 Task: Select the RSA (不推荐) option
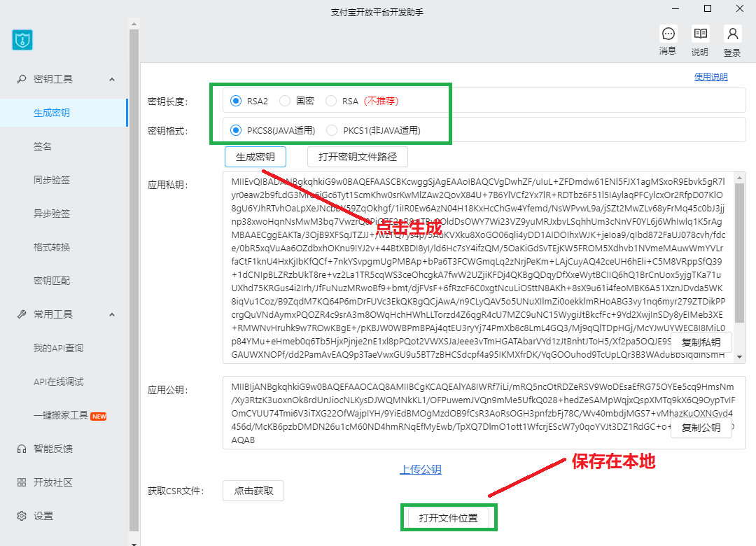pos(330,101)
